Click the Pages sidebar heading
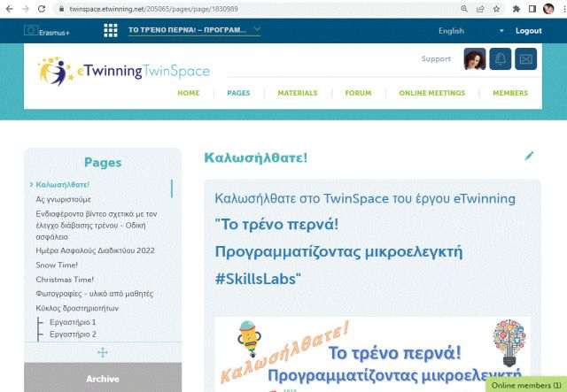The height and width of the screenshot is (392, 567). tap(103, 163)
